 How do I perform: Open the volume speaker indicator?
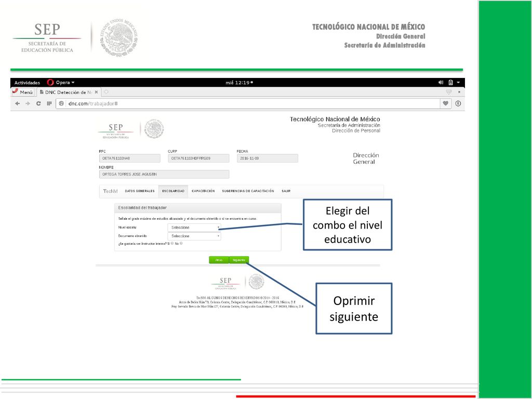441,83
